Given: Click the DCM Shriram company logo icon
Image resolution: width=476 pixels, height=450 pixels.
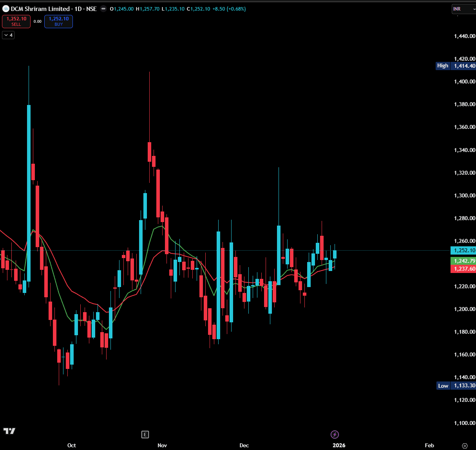Looking at the screenshot, I should coord(6,9).
